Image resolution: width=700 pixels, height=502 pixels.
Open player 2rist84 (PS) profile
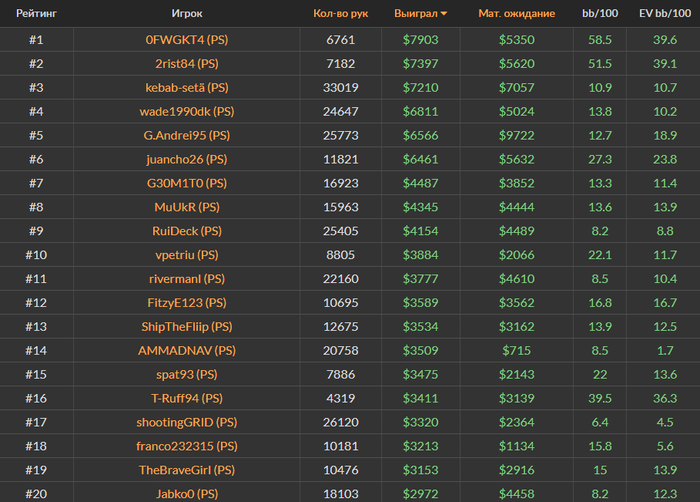click(x=187, y=64)
